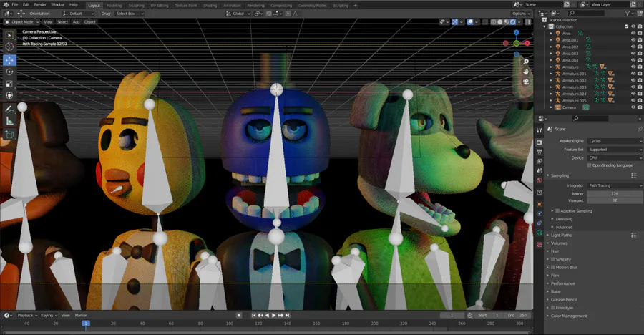Jump to timeline start

pos(253,315)
